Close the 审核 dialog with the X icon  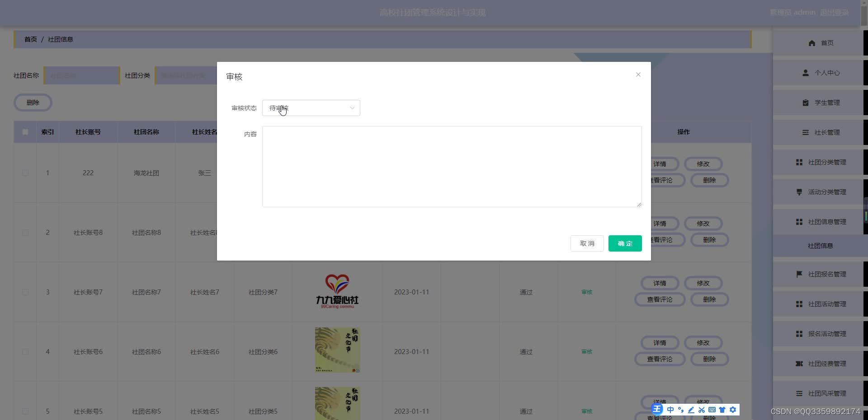tap(638, 75)
